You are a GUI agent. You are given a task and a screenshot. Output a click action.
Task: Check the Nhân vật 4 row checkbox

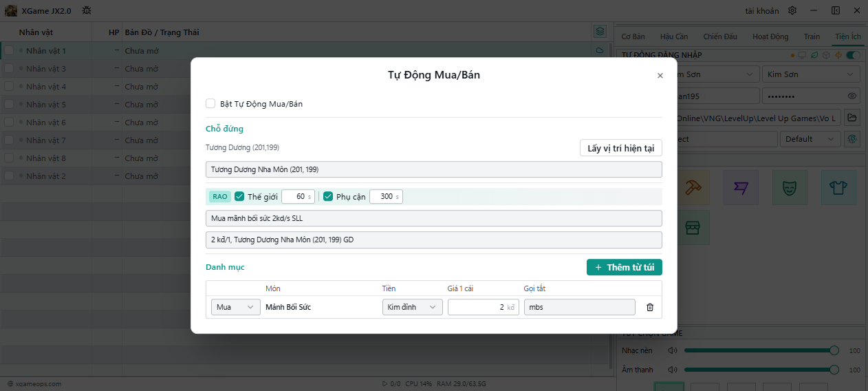(9, 87)
